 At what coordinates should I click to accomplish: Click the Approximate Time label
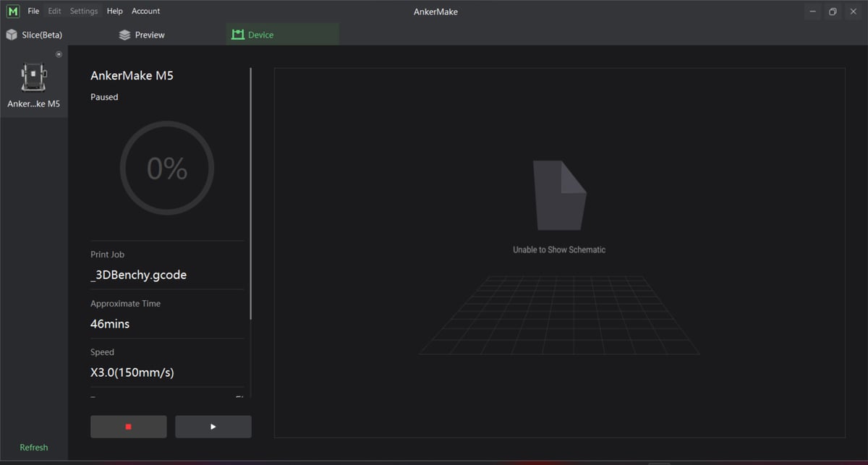point(126,304)
